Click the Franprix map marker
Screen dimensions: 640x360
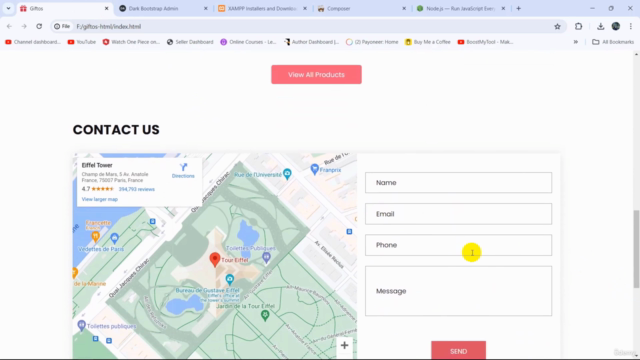[315, 169]
